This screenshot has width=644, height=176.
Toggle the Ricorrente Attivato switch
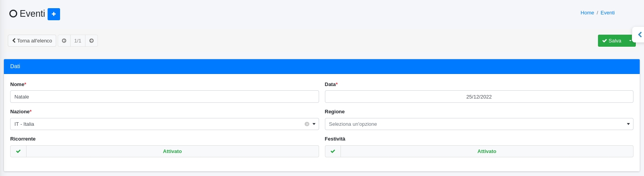(172, 151)
